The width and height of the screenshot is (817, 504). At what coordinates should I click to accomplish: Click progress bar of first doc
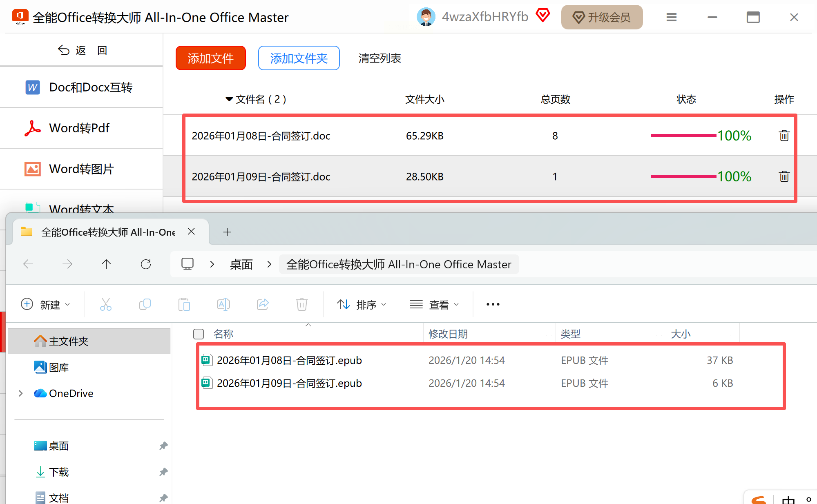tap(683, 136)
